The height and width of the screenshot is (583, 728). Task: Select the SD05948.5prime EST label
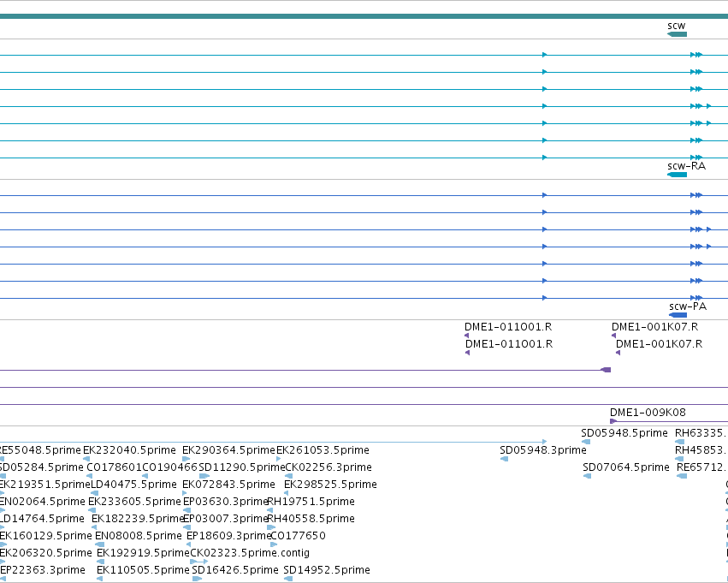click(x=624, y=433)
